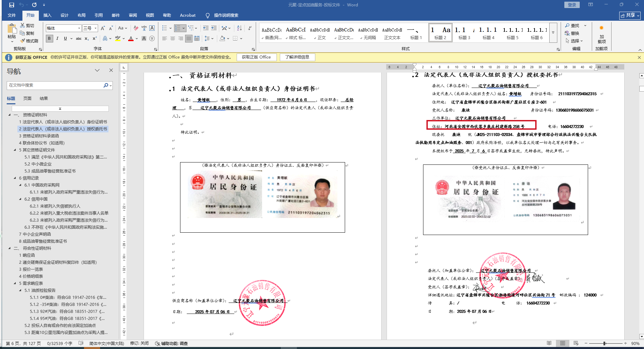The image size is (644, 349).
Task: Select the 标题 1 style
Action: pos(416,32)
